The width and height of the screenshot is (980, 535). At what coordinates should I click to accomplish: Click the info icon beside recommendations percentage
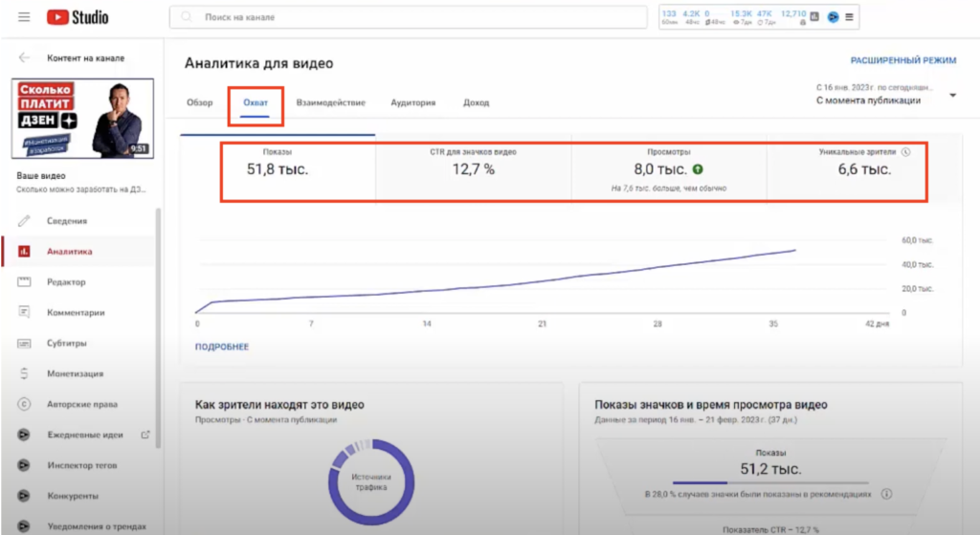(x=886, y=495)
